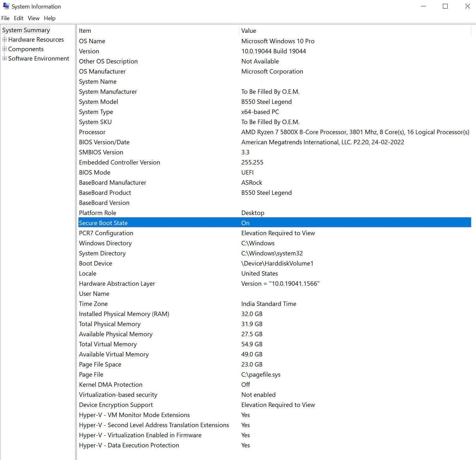Click the System Information app icon in title bar

click(6, 6)
